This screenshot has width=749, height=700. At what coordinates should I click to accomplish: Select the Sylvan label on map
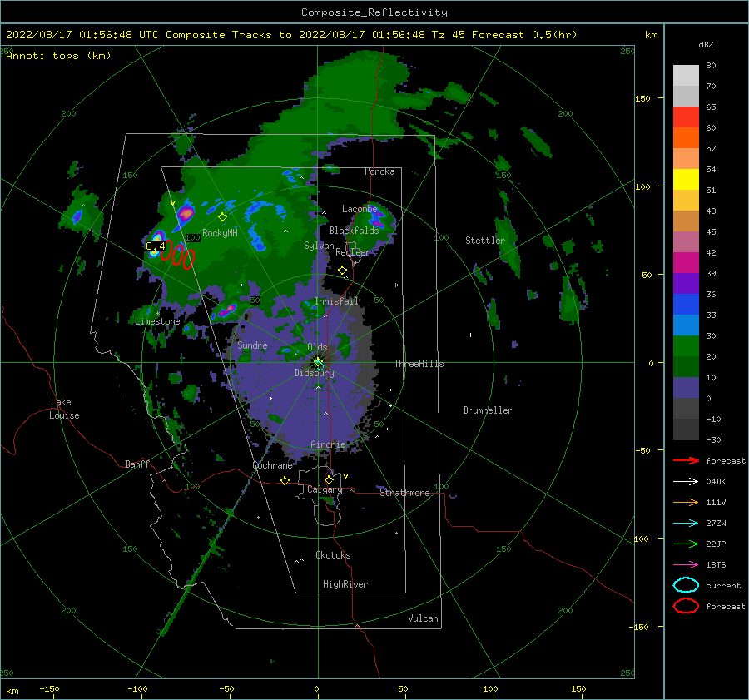click(319, 246)
